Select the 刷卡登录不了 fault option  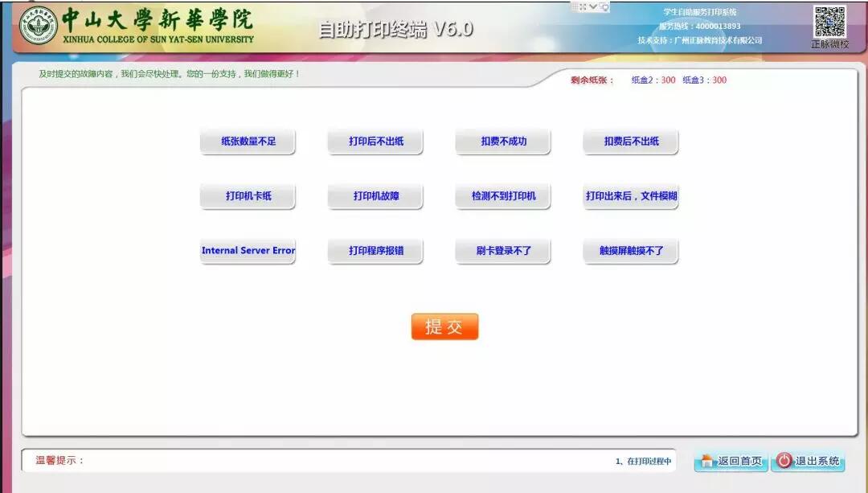[503, 251]
